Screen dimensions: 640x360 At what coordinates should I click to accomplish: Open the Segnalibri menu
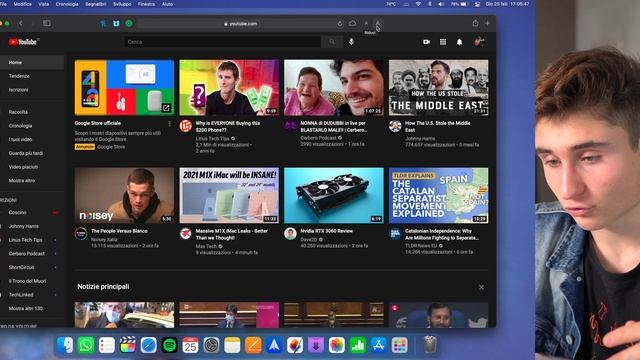pyautogui.click(x=96, y=4)
